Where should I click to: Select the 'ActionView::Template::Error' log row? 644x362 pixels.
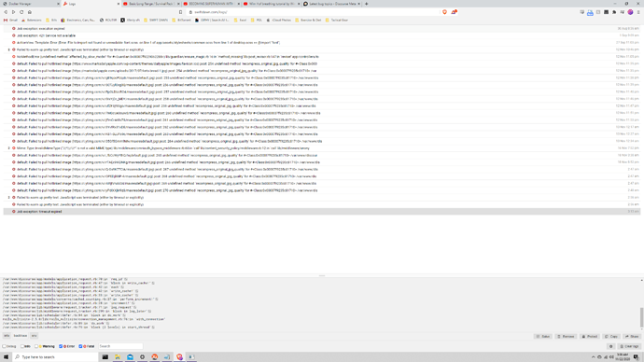tap(322, 43)
